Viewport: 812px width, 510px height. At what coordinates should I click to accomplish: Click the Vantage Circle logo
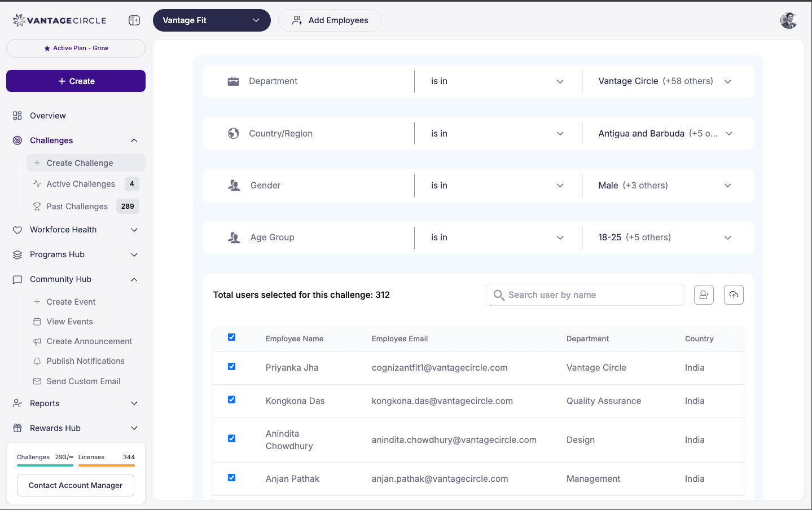(59, 20)
